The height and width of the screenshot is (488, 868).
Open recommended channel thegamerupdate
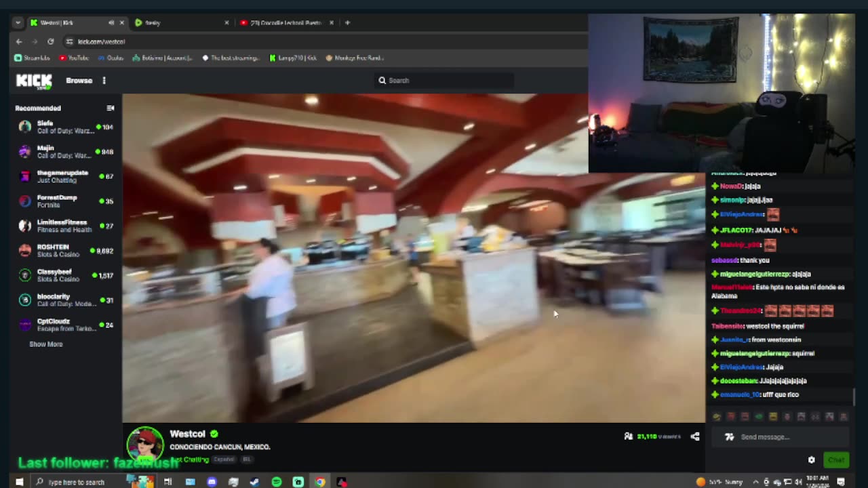coord(66,176)
